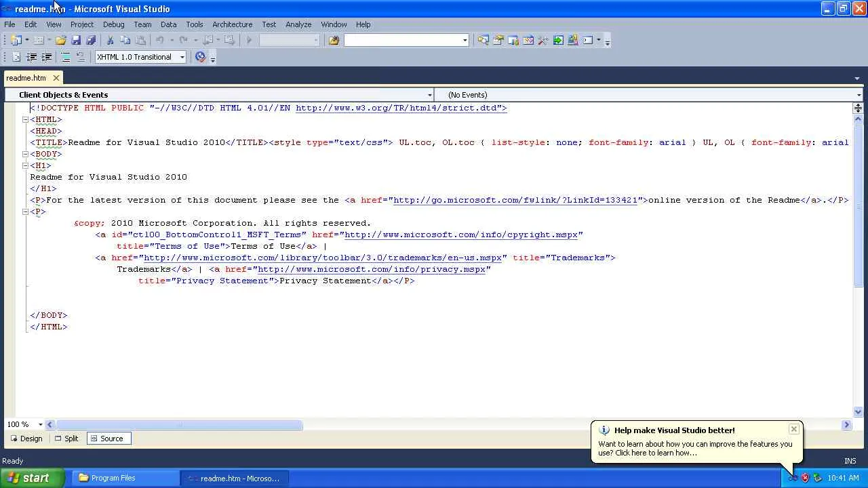Click the Increase Indent icon

[x=46, y=57]
